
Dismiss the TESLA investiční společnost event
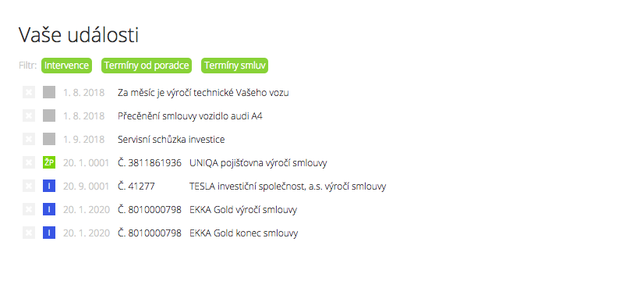point(29,186)
